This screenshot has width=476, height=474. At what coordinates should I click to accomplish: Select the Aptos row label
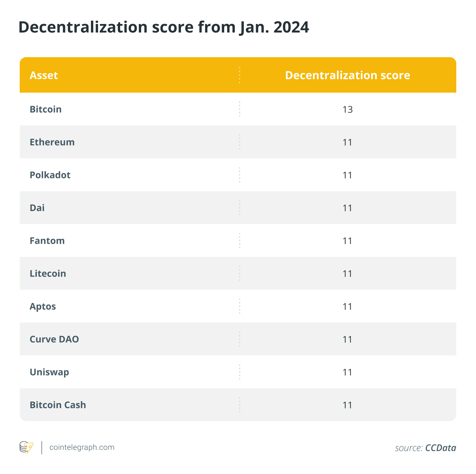43,306
